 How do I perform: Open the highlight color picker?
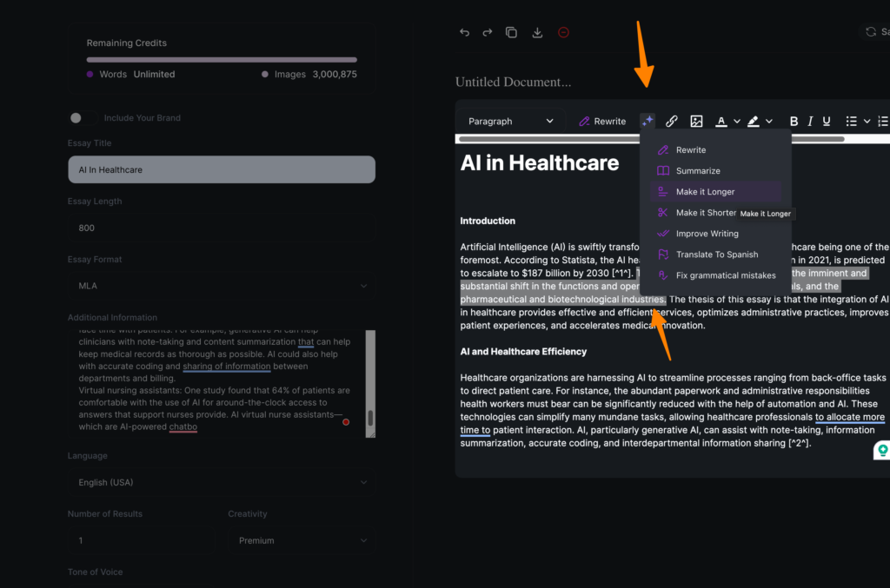point(754,122)
